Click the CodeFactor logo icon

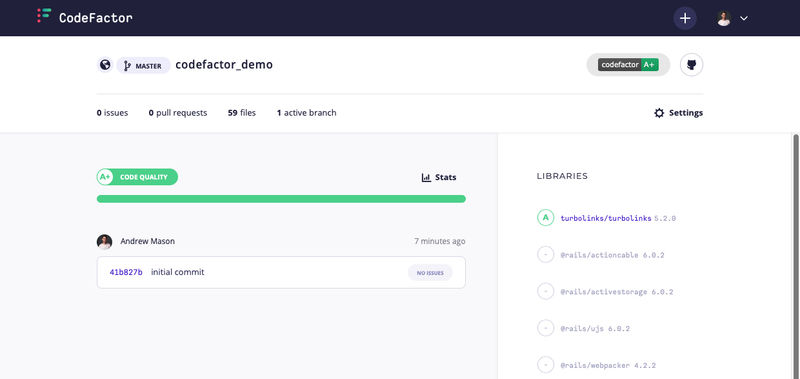coord(44,15)
